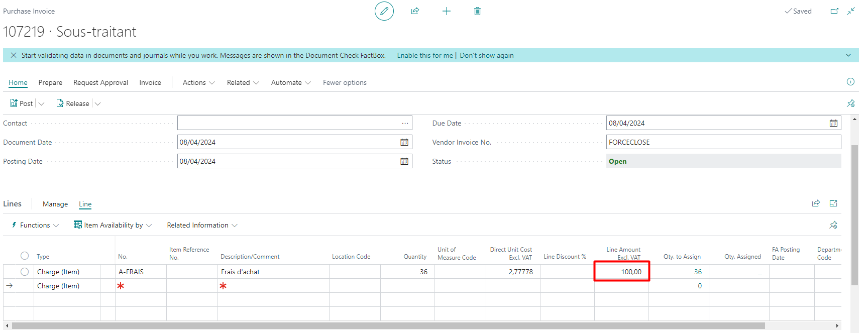Delete the invoice with the trash icon
Screen dimensions: 868x333
click(x=477, y=11)
